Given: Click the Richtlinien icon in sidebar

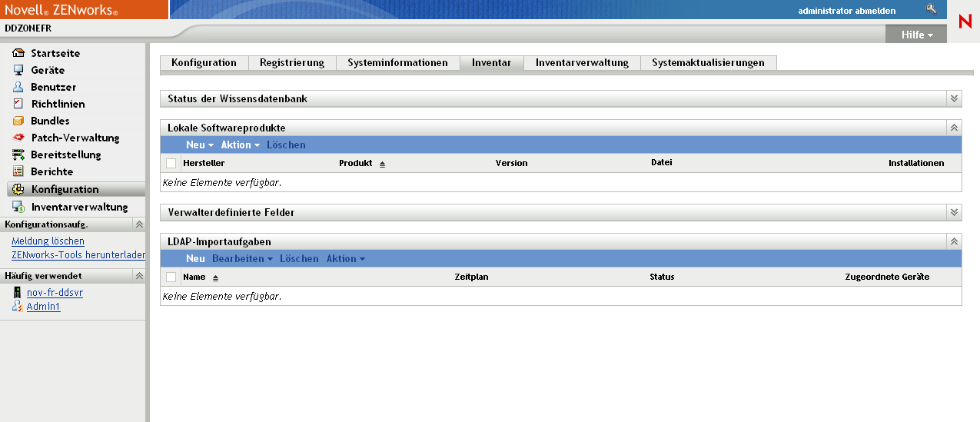Looking at the screenshot, I should [18, 104].
